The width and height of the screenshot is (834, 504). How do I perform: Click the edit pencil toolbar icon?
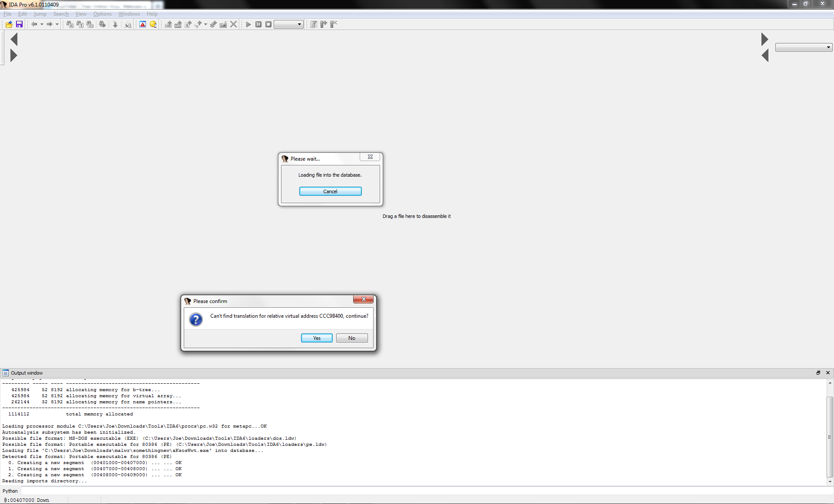(x=223, y=24)
